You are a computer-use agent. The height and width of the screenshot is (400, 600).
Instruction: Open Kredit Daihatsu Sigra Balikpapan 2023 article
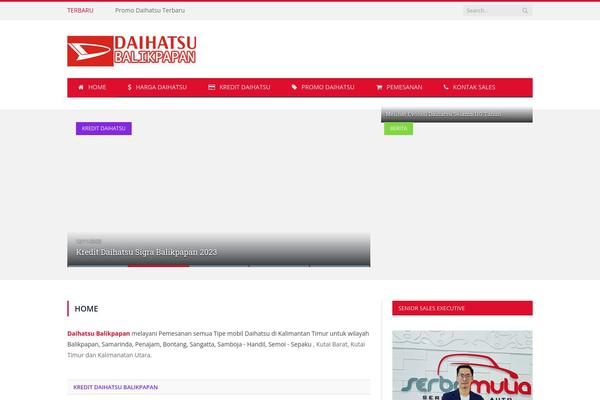146,252
